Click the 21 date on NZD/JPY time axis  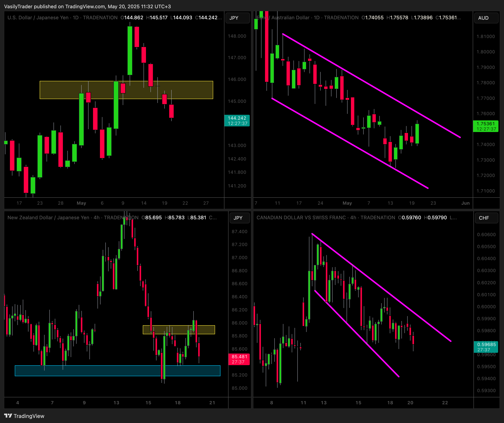(x=212, y=403)
